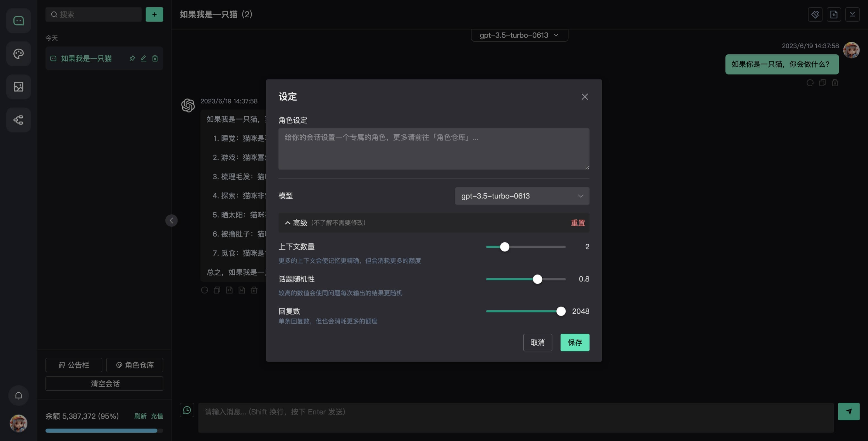
Task: Pin the 如果我是一只猫 conversation
Action: tap(132, 58)
